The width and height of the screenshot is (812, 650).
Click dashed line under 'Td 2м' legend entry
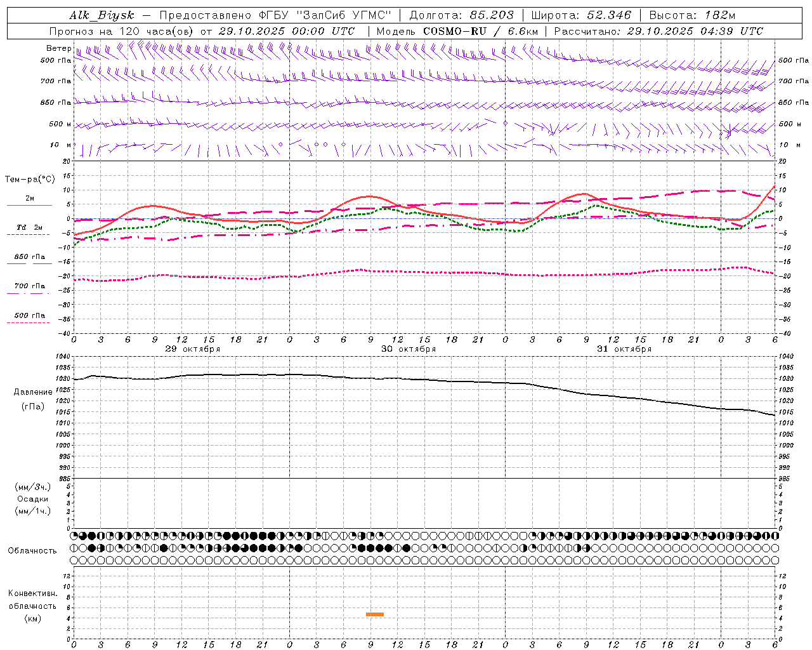[28, 235]
